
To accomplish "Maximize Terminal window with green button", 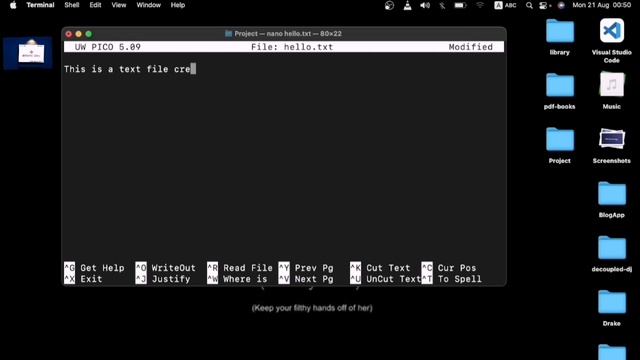I will click(89, 34).
